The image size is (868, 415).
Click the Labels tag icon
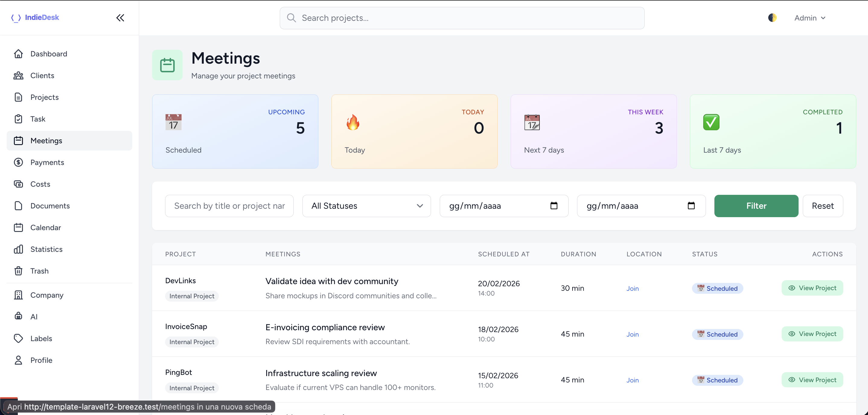pyautogui.click(x=18, y=338)
